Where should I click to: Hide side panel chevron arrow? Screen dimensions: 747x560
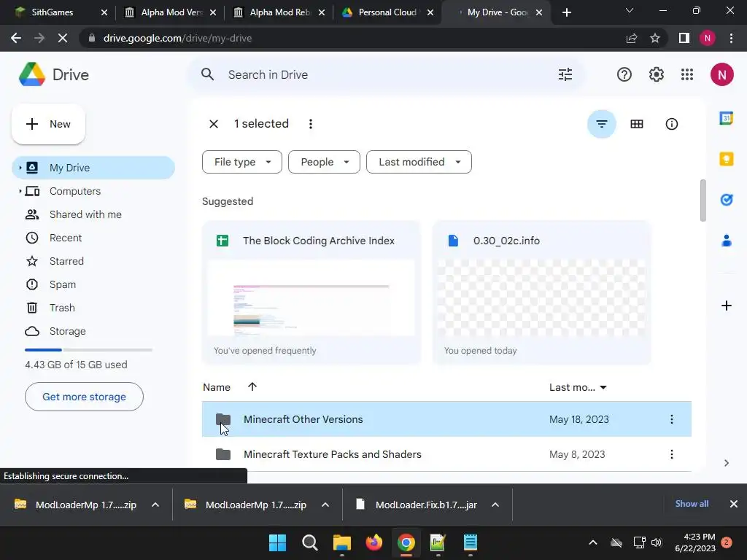726,463
